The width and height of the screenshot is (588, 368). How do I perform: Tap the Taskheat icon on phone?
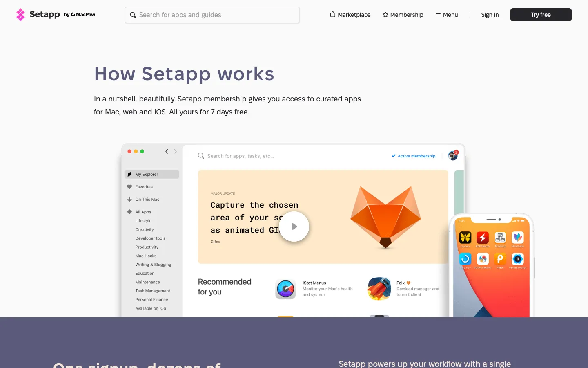point(500,238)
